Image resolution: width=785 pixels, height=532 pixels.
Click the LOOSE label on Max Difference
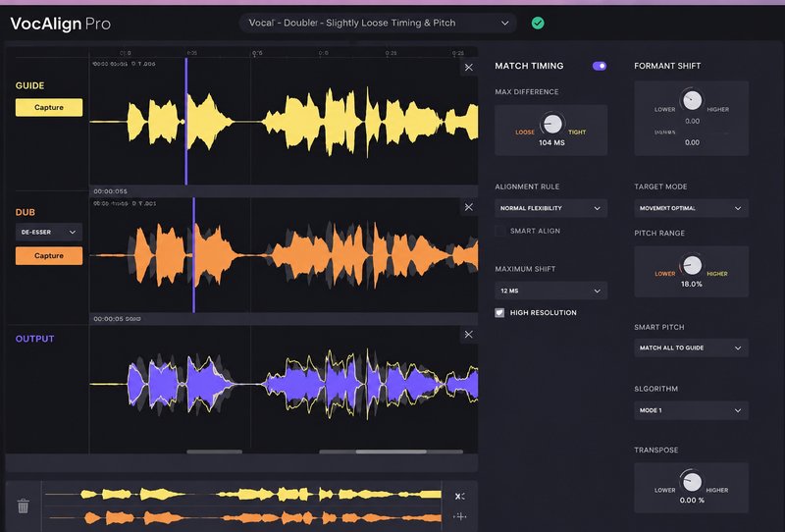525,133
